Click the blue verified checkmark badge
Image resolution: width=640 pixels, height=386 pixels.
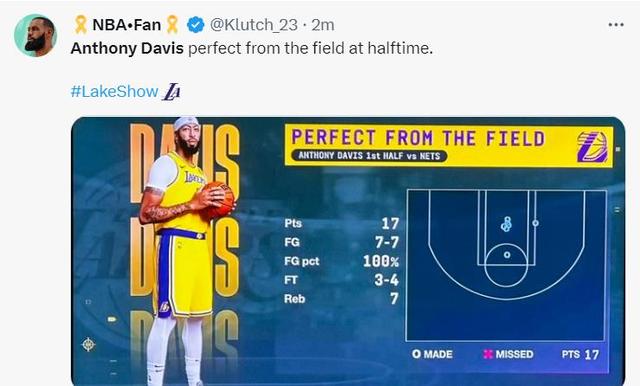(x=196, y=25)
